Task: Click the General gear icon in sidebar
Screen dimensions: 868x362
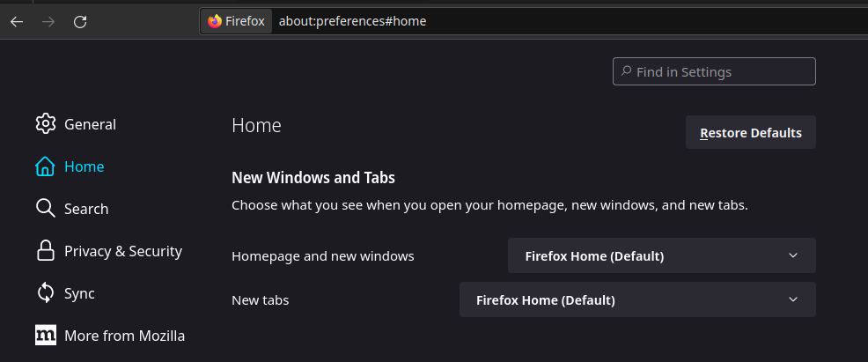Action: [46, 124]
